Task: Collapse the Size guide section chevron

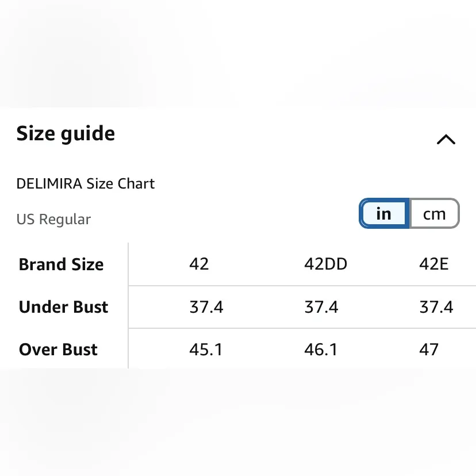Action: [446, 139]
